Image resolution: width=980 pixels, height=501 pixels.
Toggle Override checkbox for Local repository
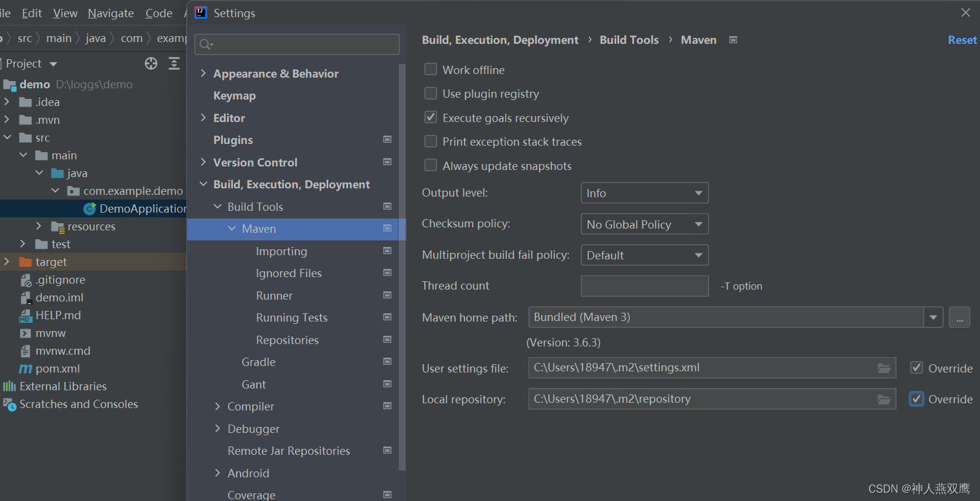click(x=917, y=399)
